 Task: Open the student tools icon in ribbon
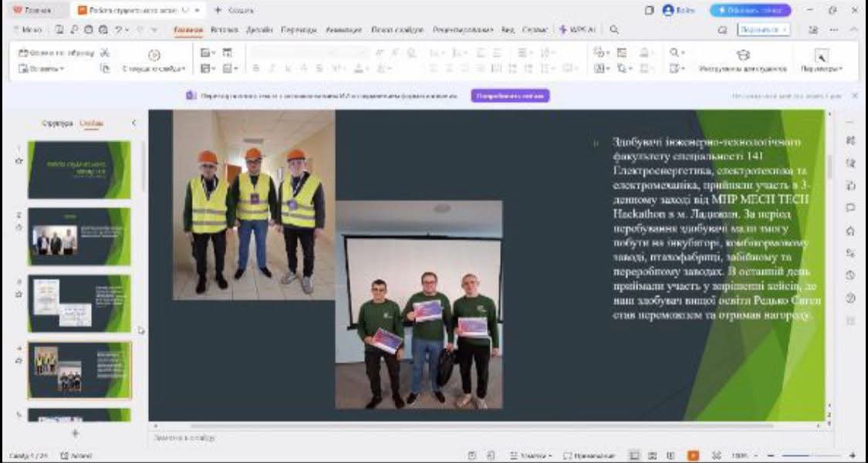[x=742, y=55]
